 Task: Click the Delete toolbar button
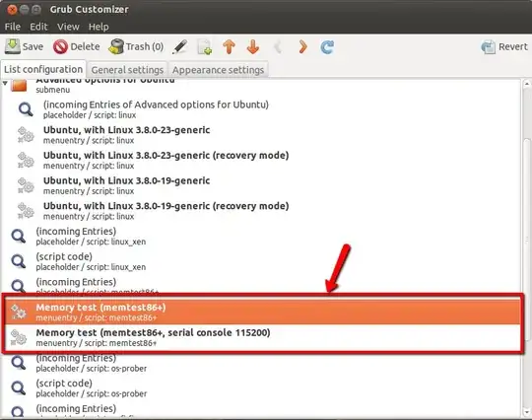pyautogui.click(x=76, y=46)
